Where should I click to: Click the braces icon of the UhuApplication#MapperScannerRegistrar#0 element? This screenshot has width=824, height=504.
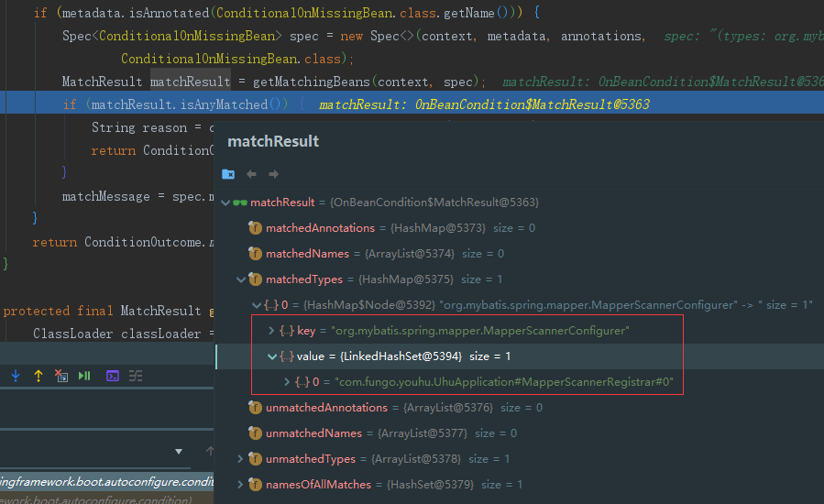(x=302, y=382)
